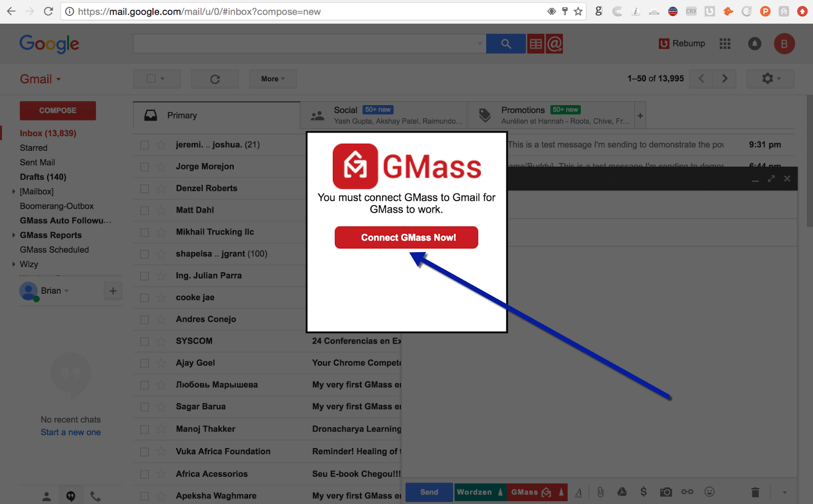The height and width of the screenshot is (504, 813).
Task: Open the settings gear menu
Action: point(770,78)
